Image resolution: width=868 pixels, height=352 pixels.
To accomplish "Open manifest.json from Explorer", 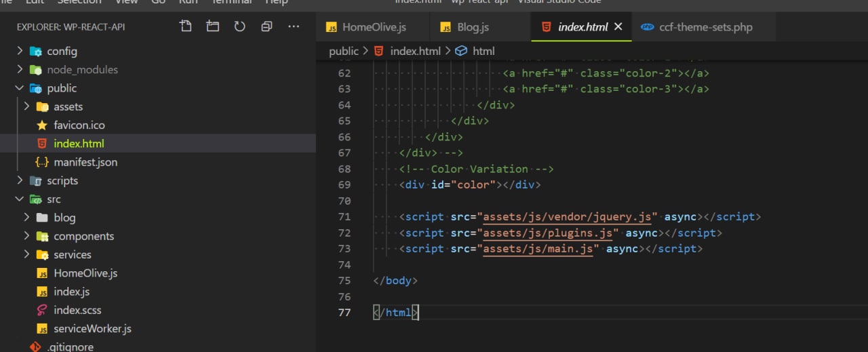I will click(85, 162).
